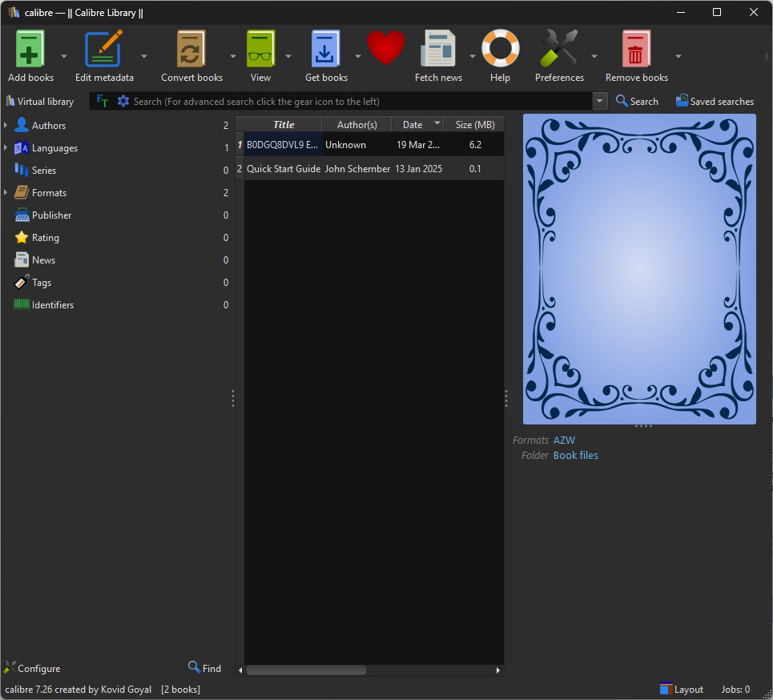Viewport: 773px width, 700px height.
Task: Expand the Authors tree node arrow
Action: [x=6, y=125]
